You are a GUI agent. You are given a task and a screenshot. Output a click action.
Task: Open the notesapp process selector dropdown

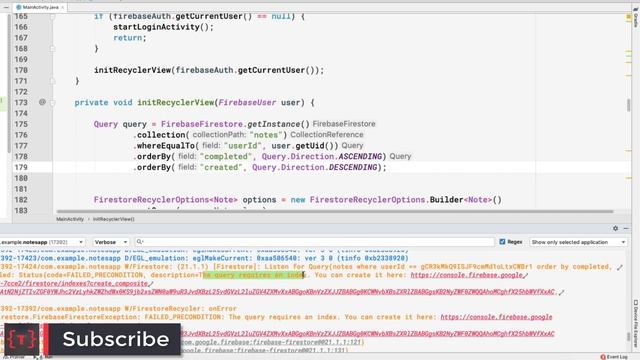click(42, 242)
